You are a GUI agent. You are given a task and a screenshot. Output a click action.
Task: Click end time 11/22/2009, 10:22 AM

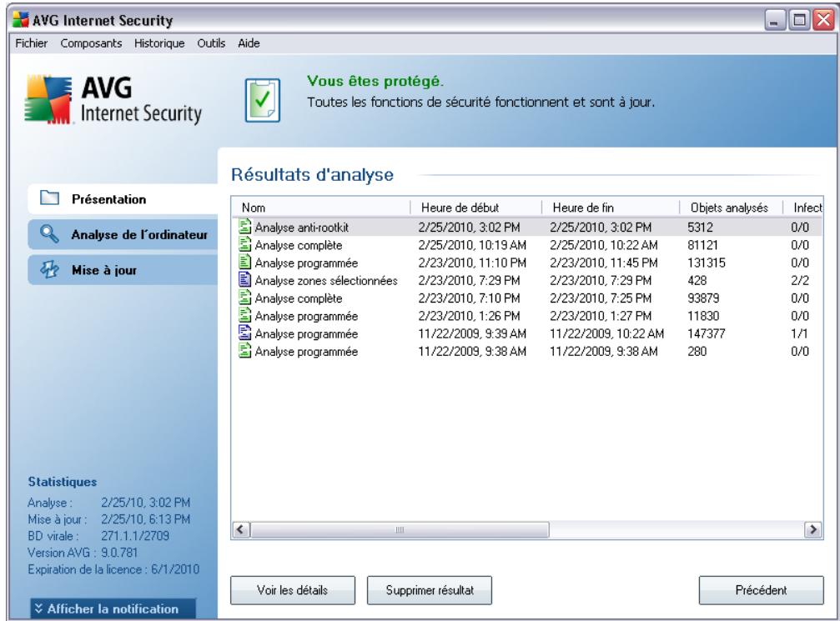[607, 333]
